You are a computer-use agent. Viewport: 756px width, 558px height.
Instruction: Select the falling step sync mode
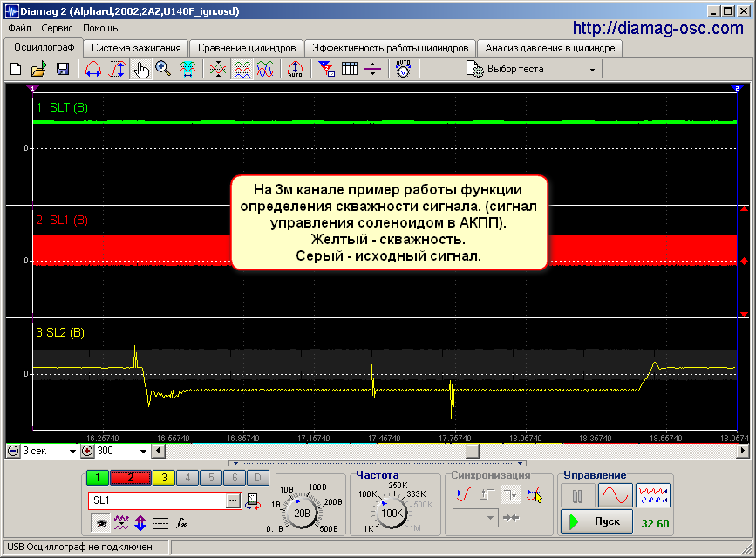[511, 494]
